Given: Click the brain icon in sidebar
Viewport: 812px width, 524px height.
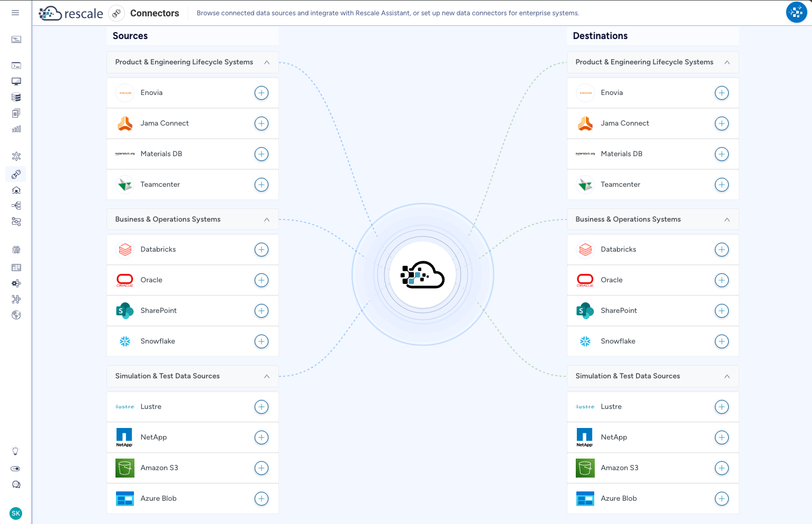Looking at the screenshot, I should 16,250.
